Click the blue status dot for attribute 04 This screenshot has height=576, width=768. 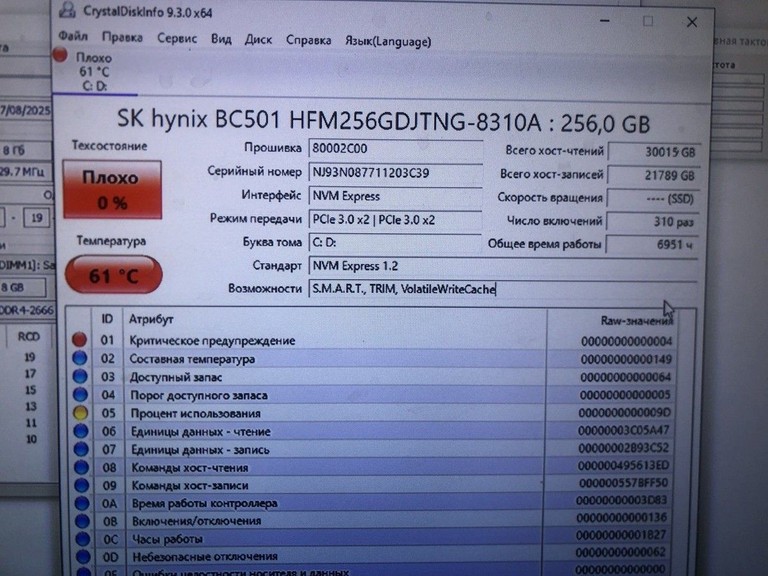tap(80, 394)
